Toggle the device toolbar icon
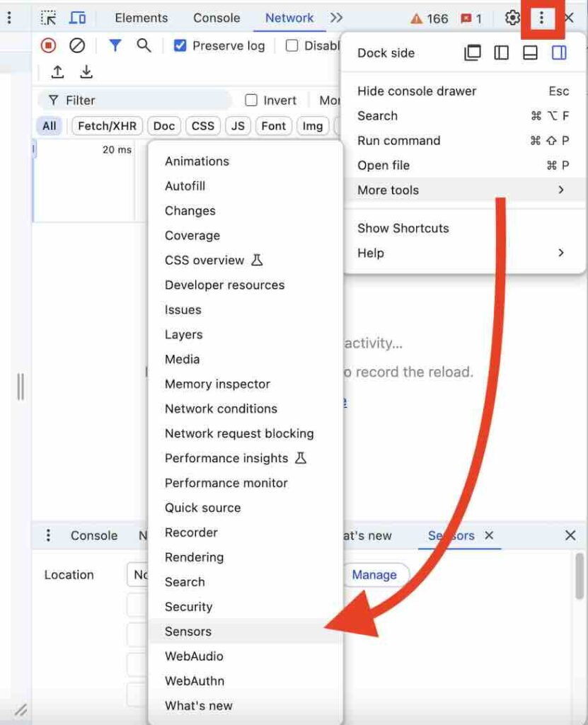The width and height of the screenshot is (588, 725). [x=77, y=18]
